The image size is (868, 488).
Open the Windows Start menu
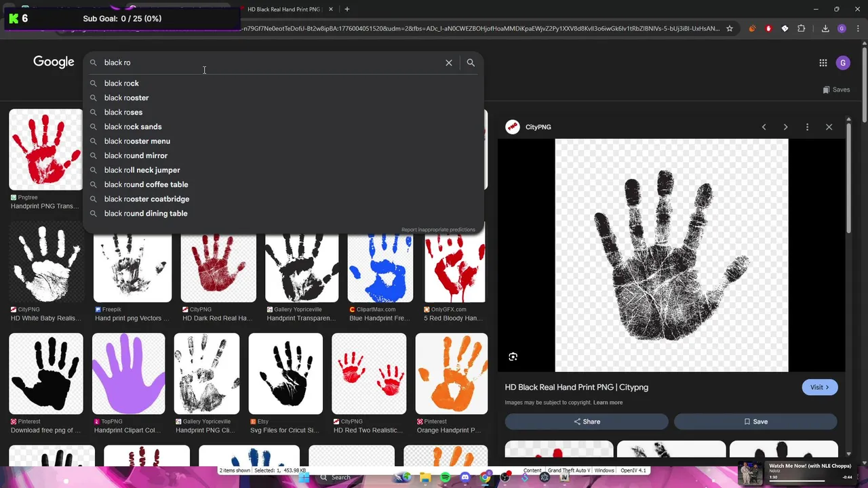click(304, 477)
